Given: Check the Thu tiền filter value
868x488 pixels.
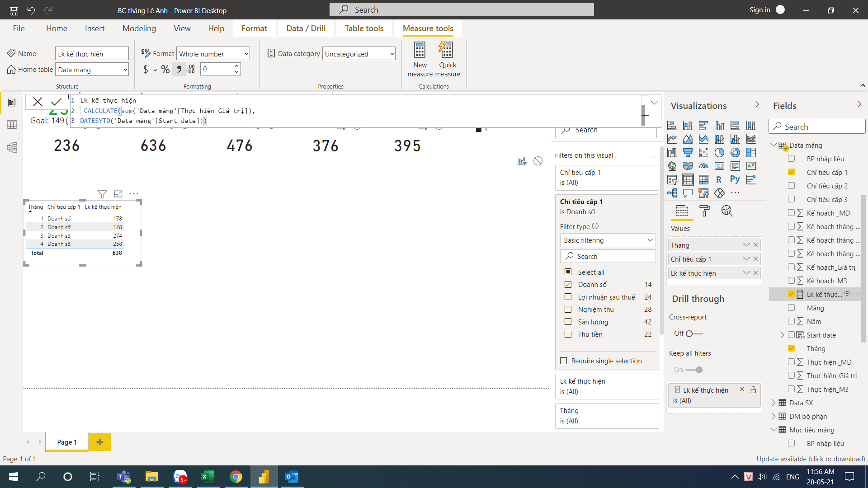Looking at the screenshot, I should (x=568, y=334).
